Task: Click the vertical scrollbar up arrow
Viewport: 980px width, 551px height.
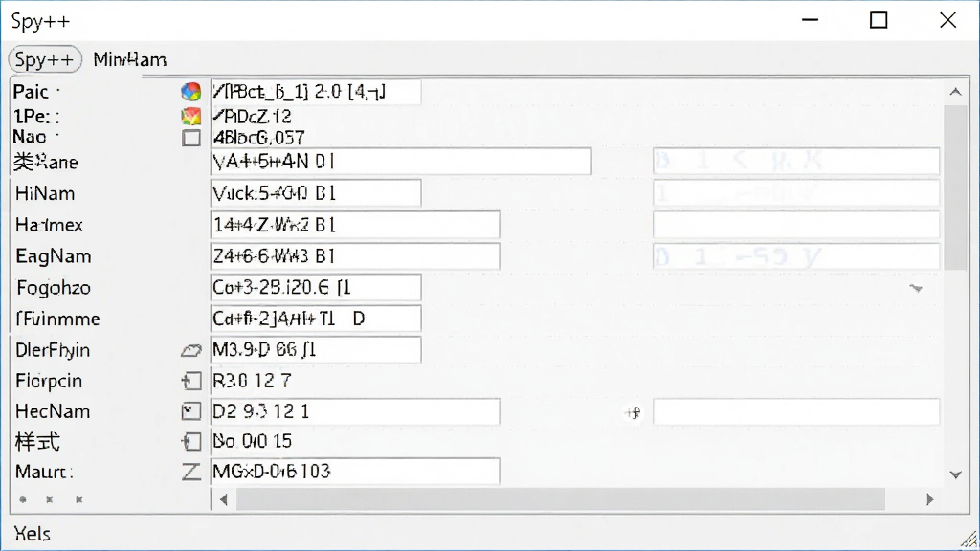Action: point(956,92)
